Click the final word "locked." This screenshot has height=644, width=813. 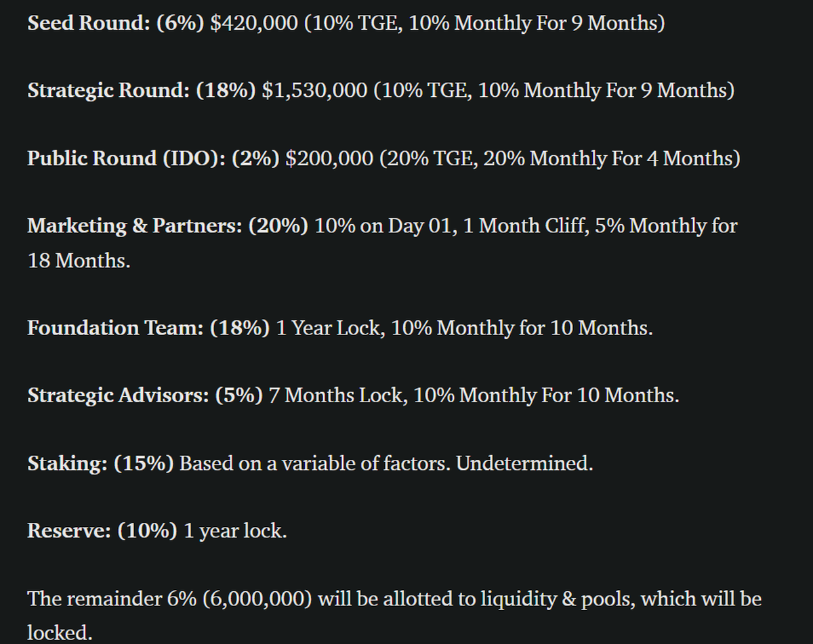pyautogui.click(x=60, y=633)
